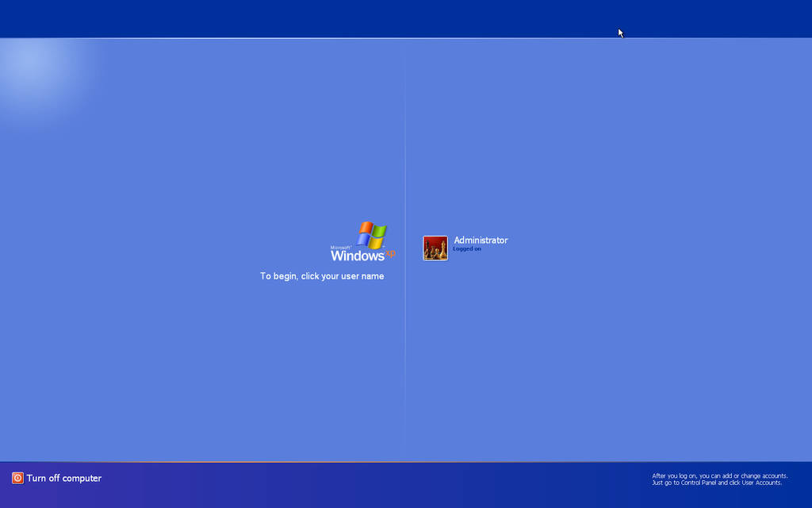Image resolution: width=812 pixels, height=508 pixels.
Task: Click the "Logged on" status text
Action: pyautogui.click(x=466, y=248)
